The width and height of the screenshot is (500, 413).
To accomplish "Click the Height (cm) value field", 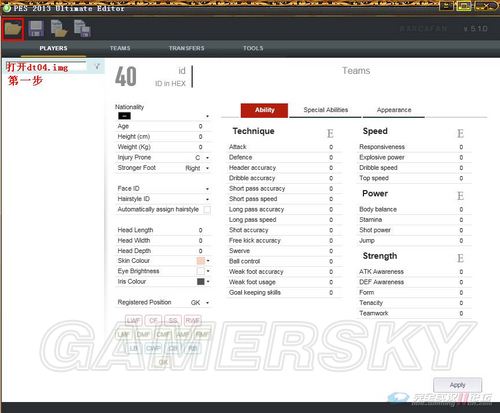I will point(200,137).
